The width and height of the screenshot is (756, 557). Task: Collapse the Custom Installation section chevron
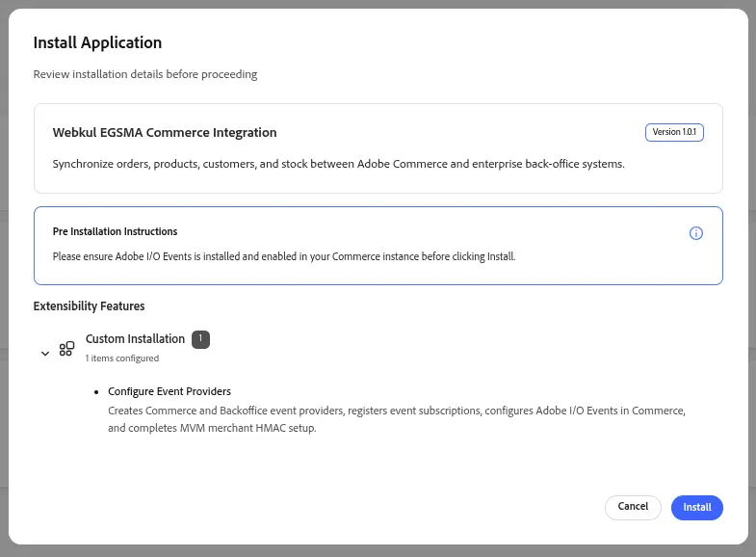coord(45,353)
